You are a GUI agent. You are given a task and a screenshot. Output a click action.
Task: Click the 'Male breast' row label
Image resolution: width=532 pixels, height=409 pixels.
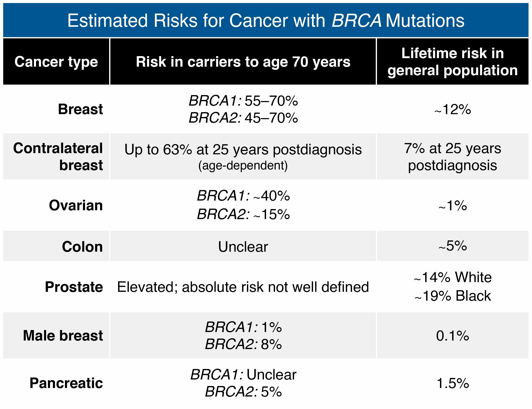(63, 336)
